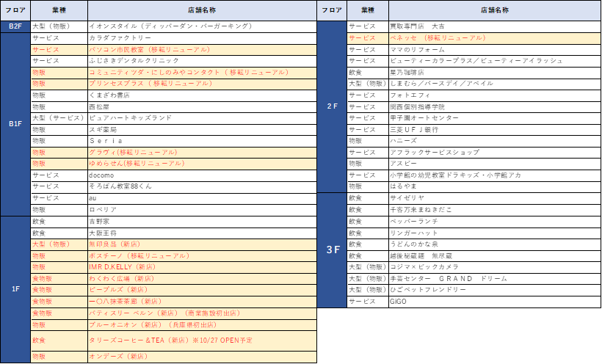602x364 pixels.
Task: Click the 甲子園オートセンター cell
Action: [495, 118]
